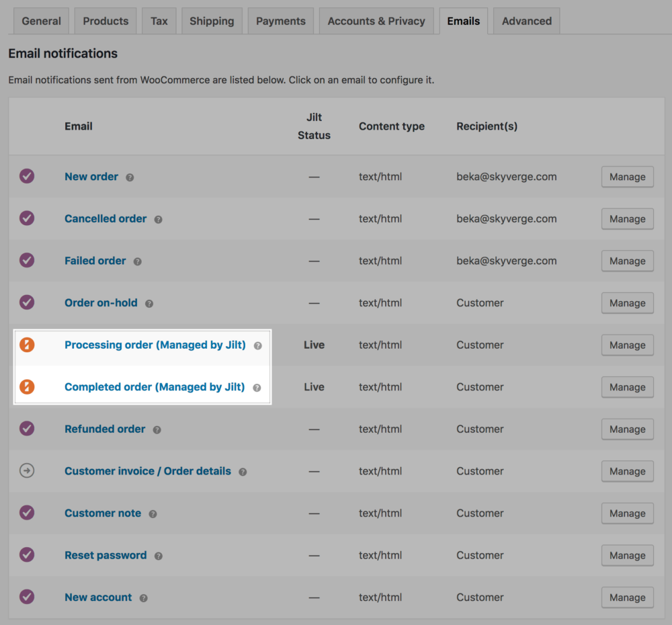
Task: Click the help tooltip icon next to Customer note
Action: 153,514
